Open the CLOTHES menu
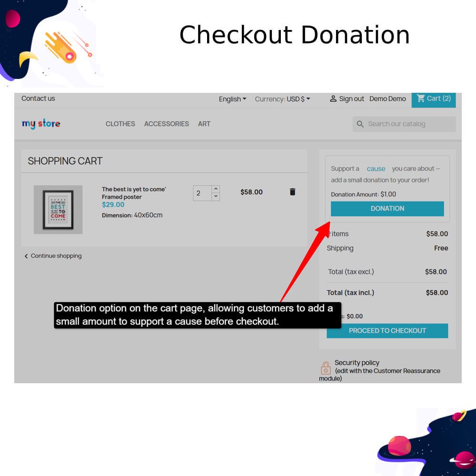The image size is (476, 476). pyautogui.click(x=120, y=124)
